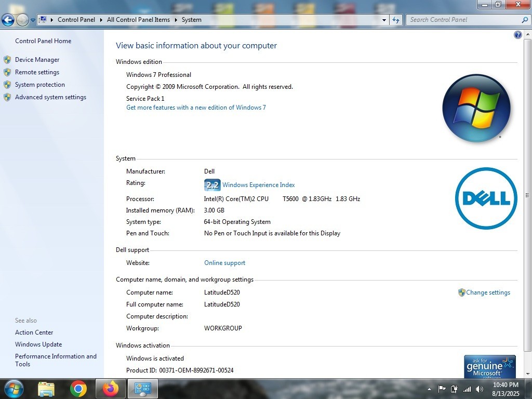Click the Windows 7 Professional edition text

click(159, 75)
